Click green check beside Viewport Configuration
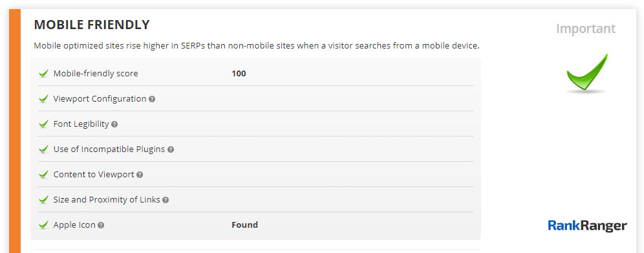The width and height of the screenshot is (644, 253). coord(43,99)
